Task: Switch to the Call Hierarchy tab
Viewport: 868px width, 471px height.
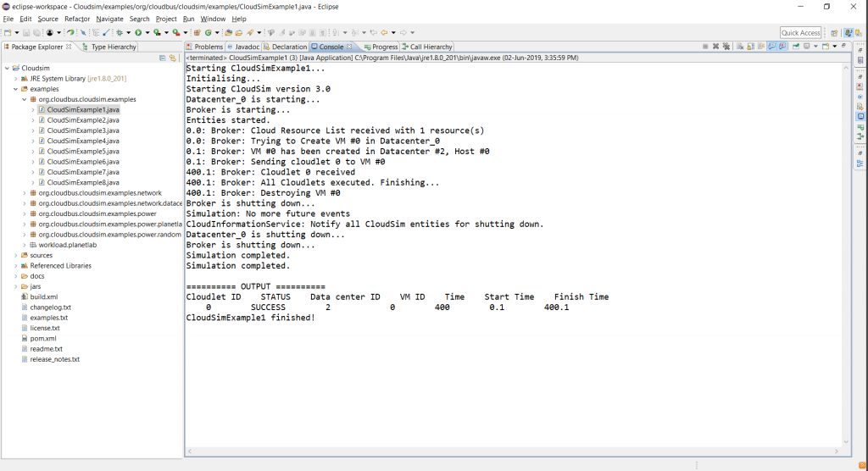Action: pyautogui.click(x=427, y=47)
